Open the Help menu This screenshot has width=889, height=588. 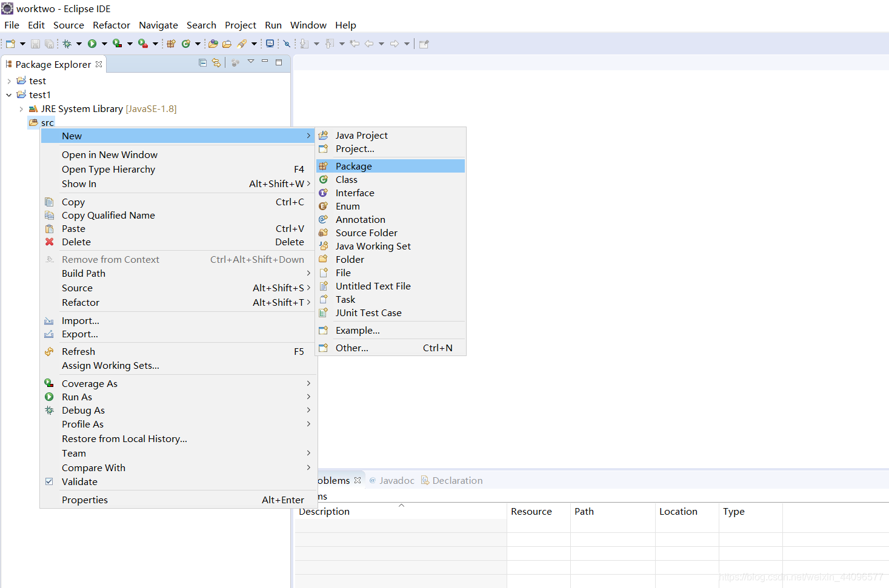click(x=345, y=25)
